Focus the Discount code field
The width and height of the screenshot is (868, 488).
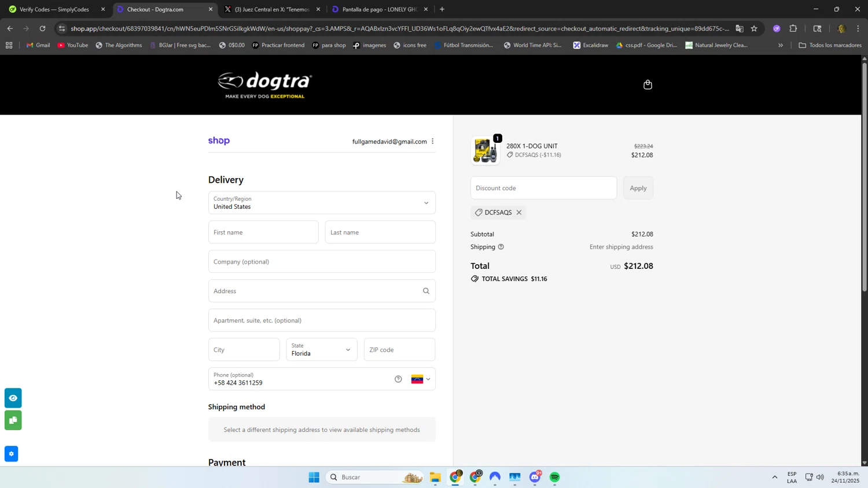pos(543,188)
